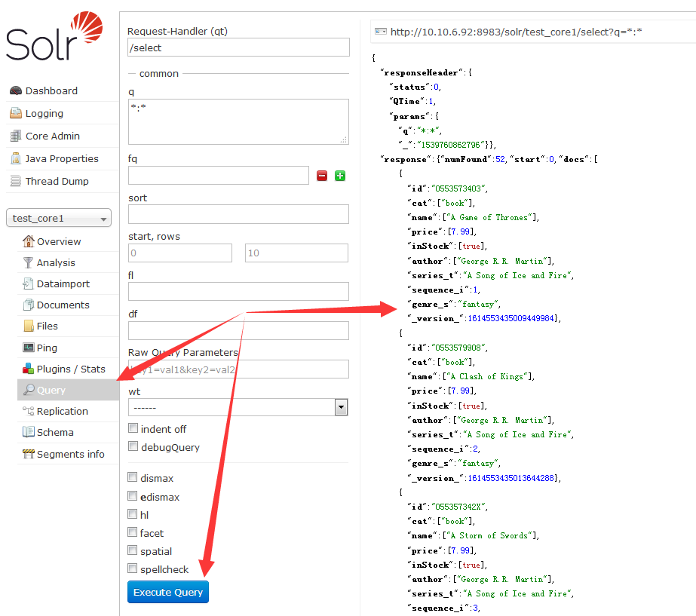Click the sort input field
Viewport: 696px width, 616px height.
238,214
